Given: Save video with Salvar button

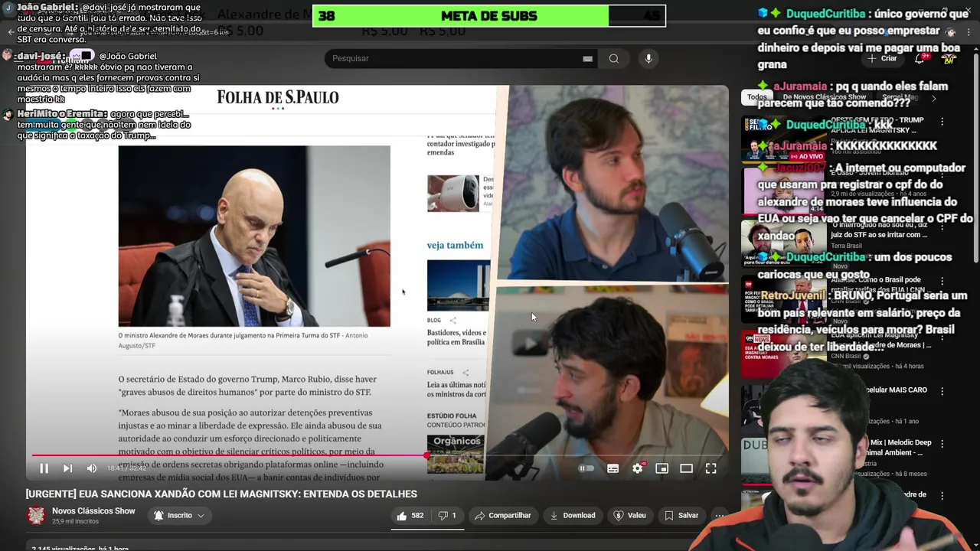Looking at the screenshot, I should pos(681,516).
